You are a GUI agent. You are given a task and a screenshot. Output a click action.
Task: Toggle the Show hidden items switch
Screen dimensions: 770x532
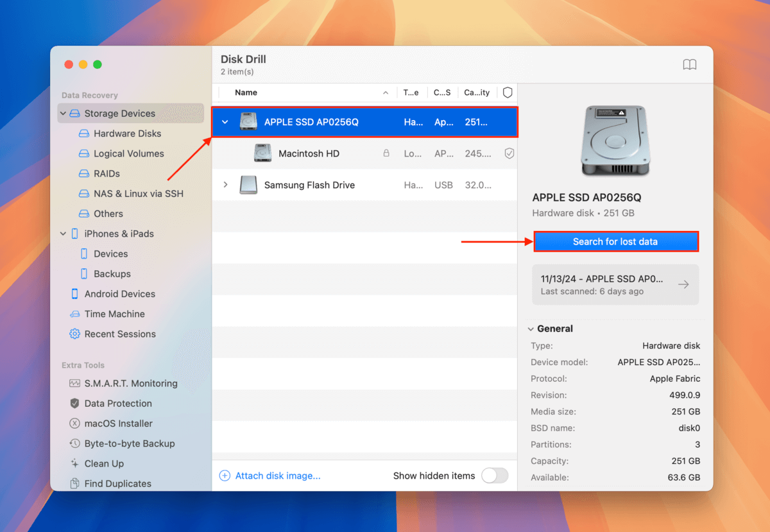tap(495, 476)
